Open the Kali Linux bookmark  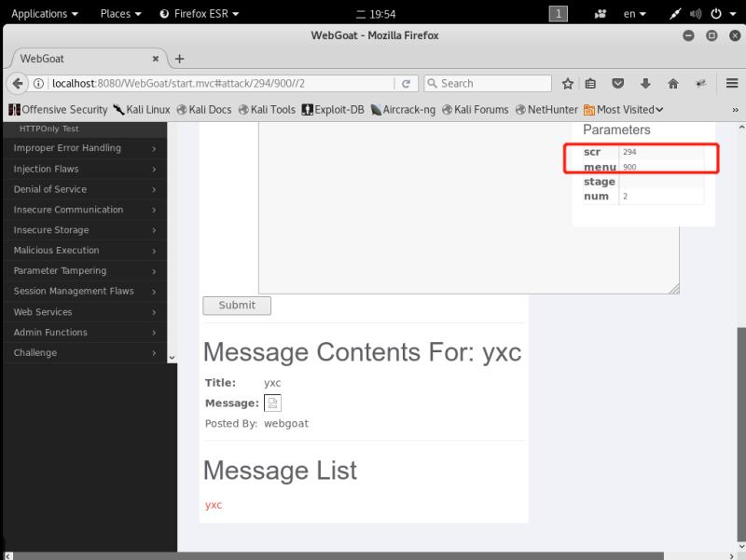(142, 110)
